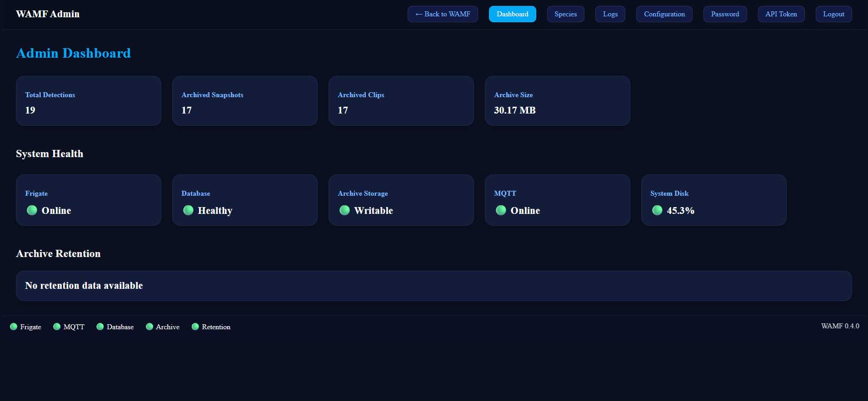Click the 45.3% disk usage value
868x401 pixels.
pos(681,210)
